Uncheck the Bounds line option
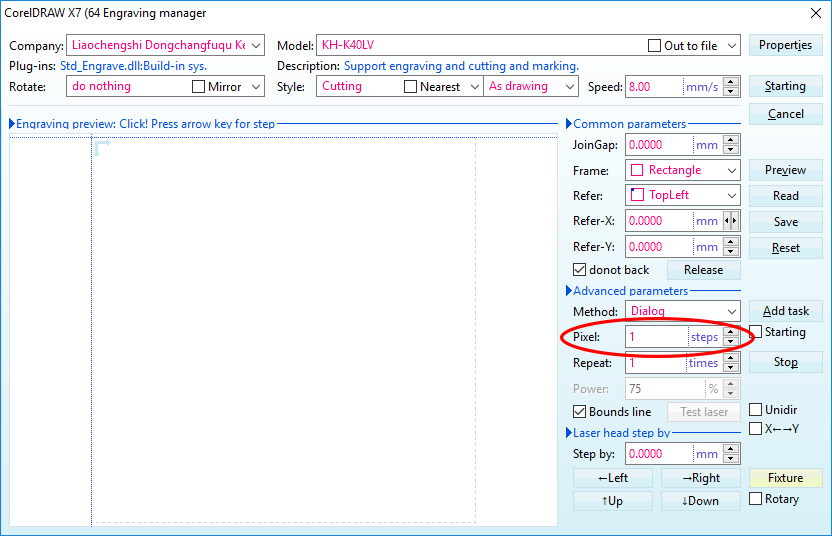This screenshot has height=536, width=832. (579, 412)
